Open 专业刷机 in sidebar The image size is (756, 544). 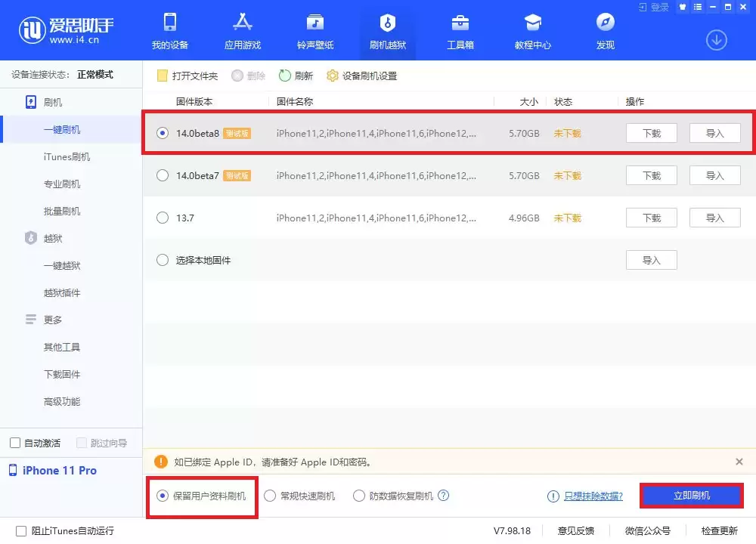click(62, 184)
